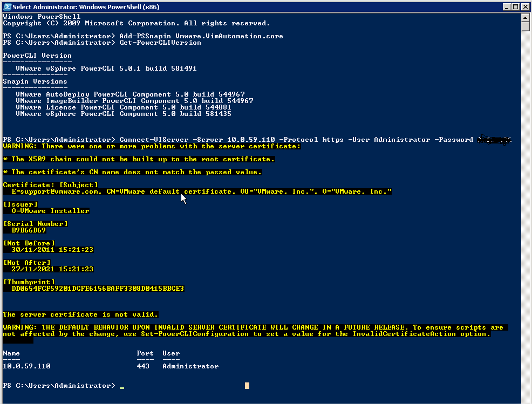Click the empty scrollbar track below the thumb

[x=526, y=216]
